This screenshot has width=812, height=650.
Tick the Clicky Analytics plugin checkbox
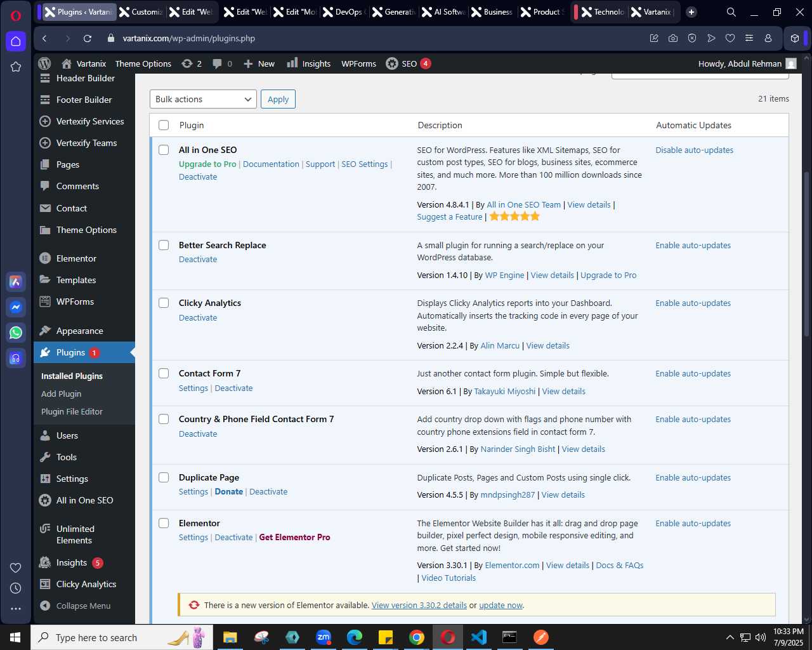coord(164,303)
